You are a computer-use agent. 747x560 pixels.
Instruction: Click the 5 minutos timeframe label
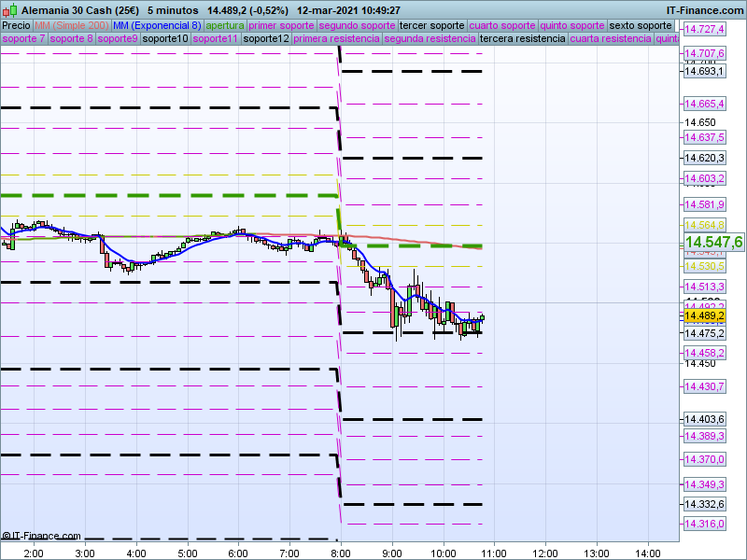pyautogui.click(x=173, y=9)
